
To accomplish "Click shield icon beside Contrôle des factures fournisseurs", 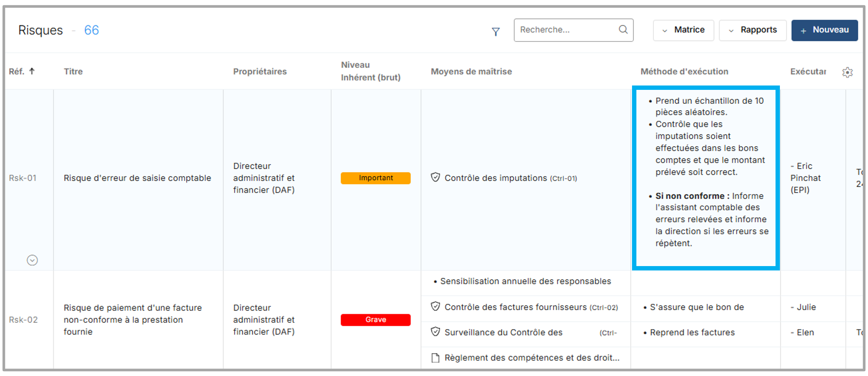I will (435, 306).
